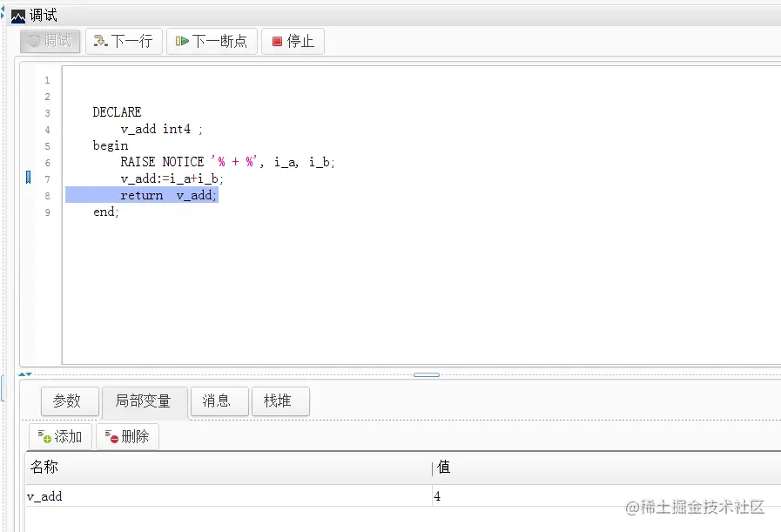Select the value cell showing 4

click(607, 496)
